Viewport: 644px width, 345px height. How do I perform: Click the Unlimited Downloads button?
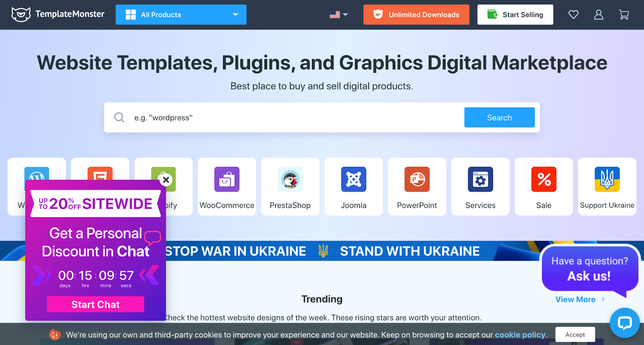(416, 15)
